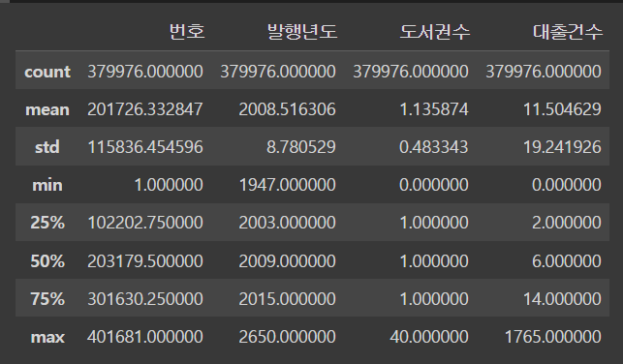Screen dimensions: 623x364
Task: Click the std row label
Action: click(x=47, y=147)
